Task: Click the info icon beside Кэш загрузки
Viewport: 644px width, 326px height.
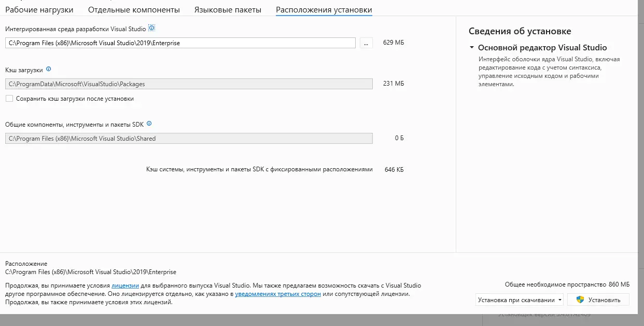Action: click(x=49, y=69)
